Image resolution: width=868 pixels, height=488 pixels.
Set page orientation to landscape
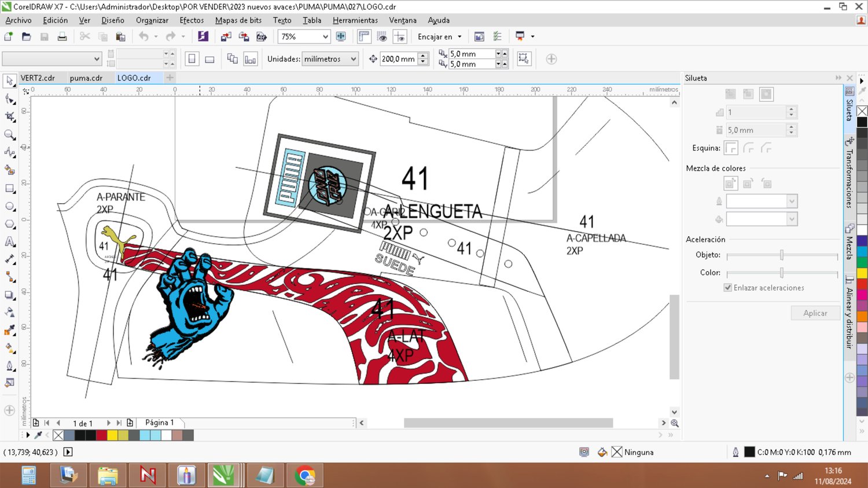coord(209,59)
